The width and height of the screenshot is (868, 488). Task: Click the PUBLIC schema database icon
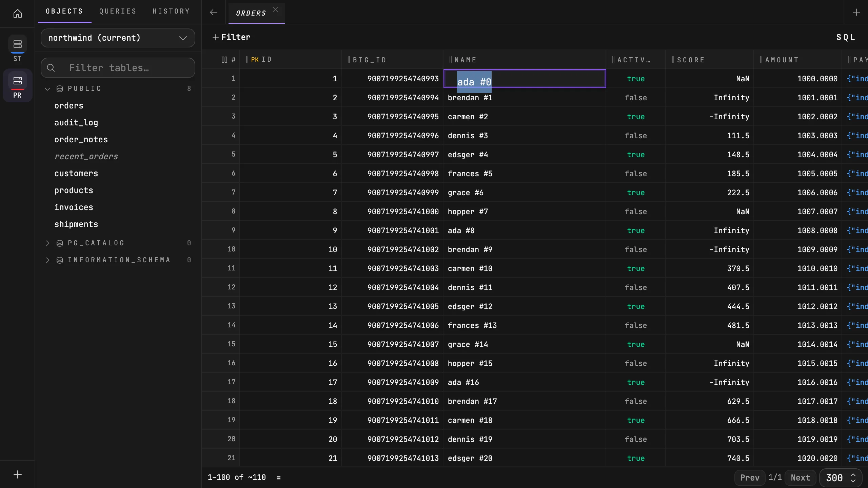(60, 88)
